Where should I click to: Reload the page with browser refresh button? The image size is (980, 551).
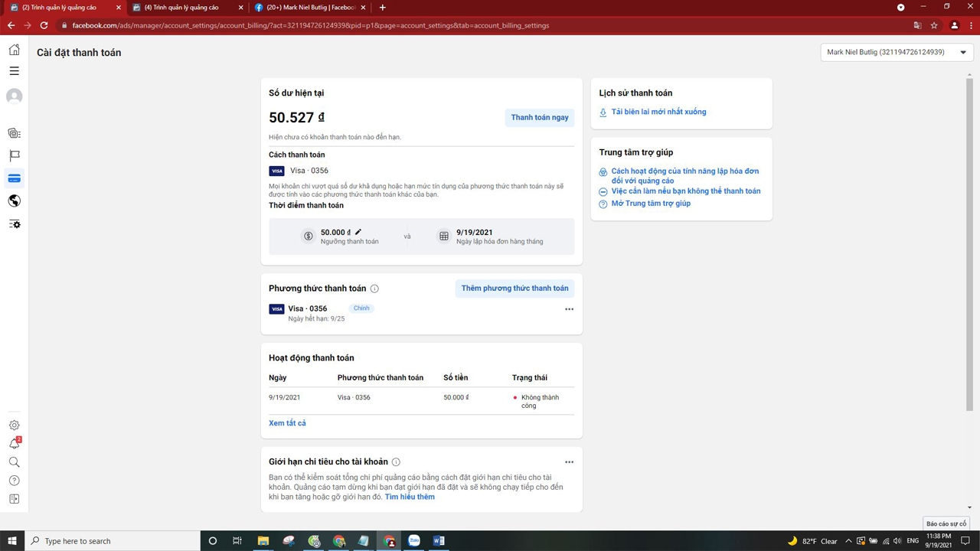(44, 25)
